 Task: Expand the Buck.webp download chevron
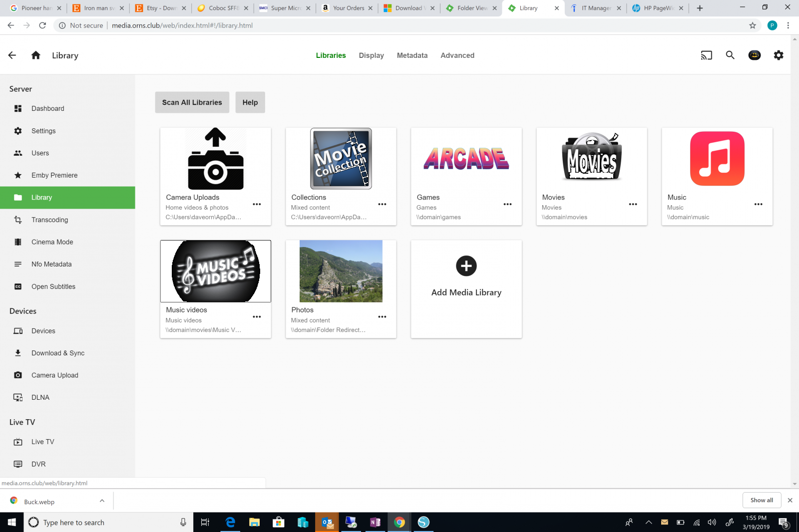tap(102, 501)
